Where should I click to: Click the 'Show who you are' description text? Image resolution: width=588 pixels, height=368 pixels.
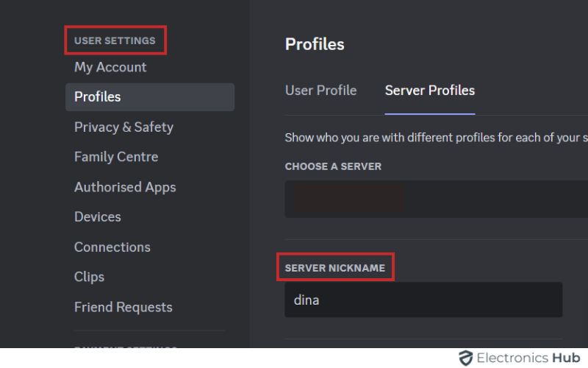[435, 138]
